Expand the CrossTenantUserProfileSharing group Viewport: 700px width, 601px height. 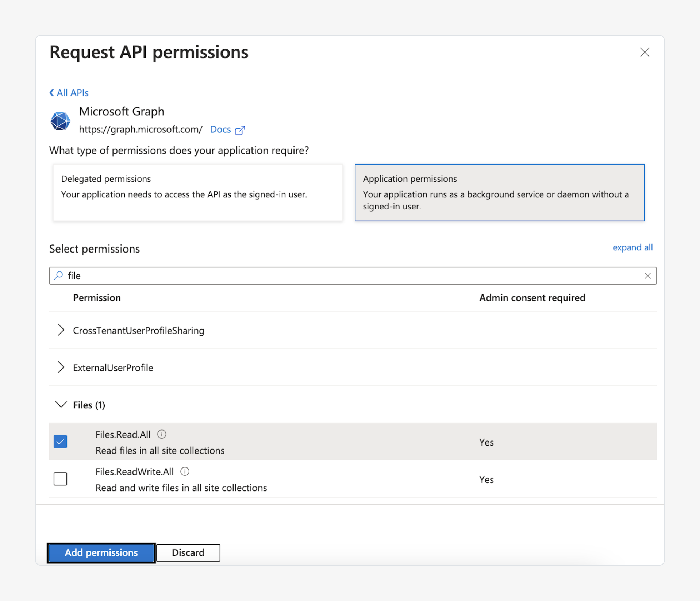pyautogui.click(x=61, y=330)
